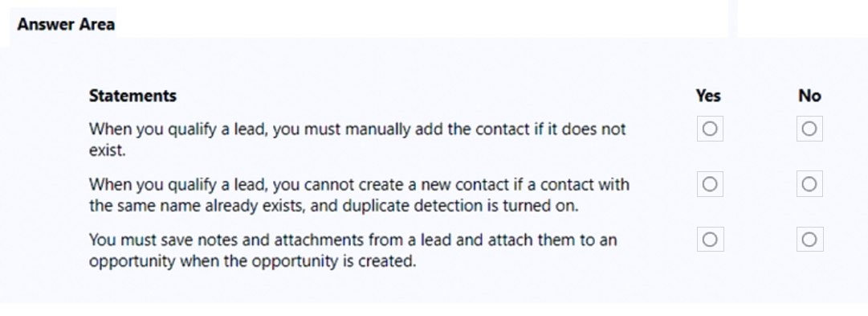Click the word 'exist.' under first statement
This screenshot has height=316, width=868.
point(108,150)
